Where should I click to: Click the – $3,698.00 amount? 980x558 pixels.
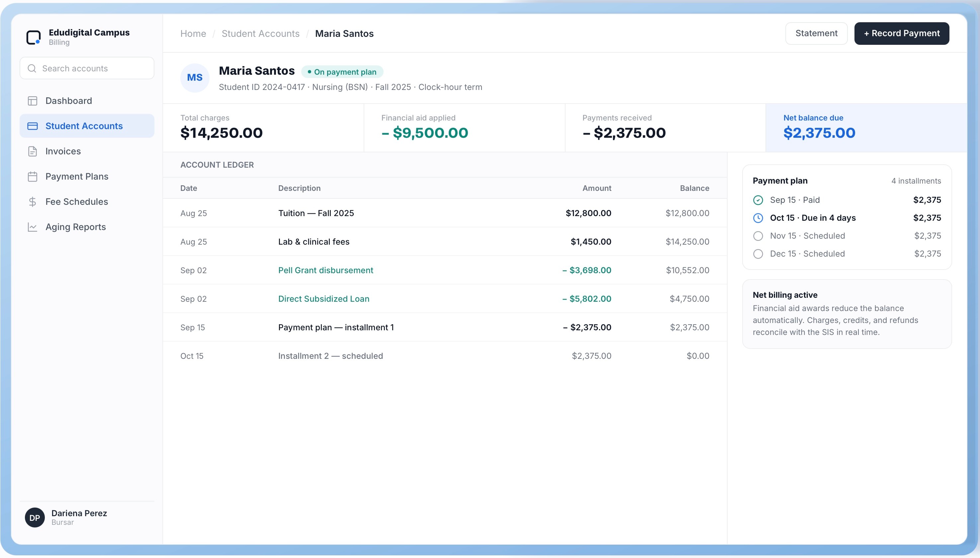pos(586,270)
